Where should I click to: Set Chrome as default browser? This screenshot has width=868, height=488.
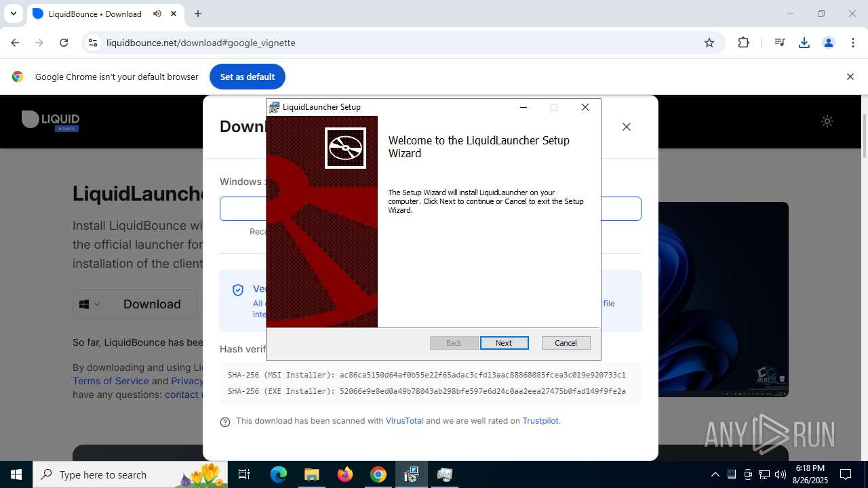[x=248, y=77]
